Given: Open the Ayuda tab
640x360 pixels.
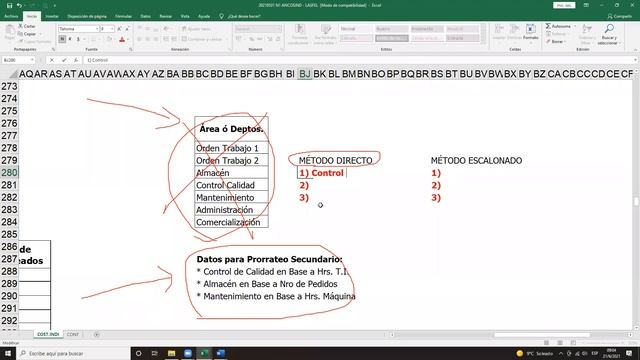Looking at the screenshot, I should tap(204, 16).
